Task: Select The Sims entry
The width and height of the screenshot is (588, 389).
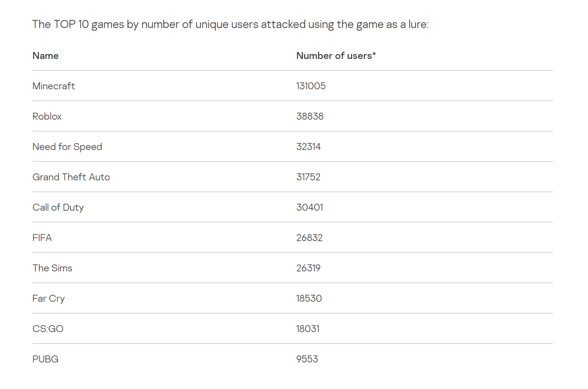Action: pos(52,268)
